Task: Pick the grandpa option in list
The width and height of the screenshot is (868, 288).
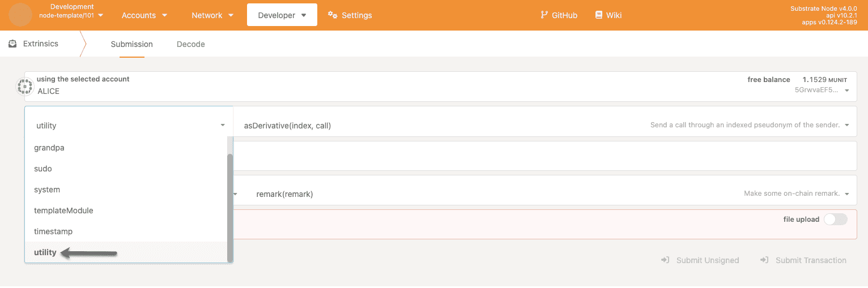Action: coord(49,148)
